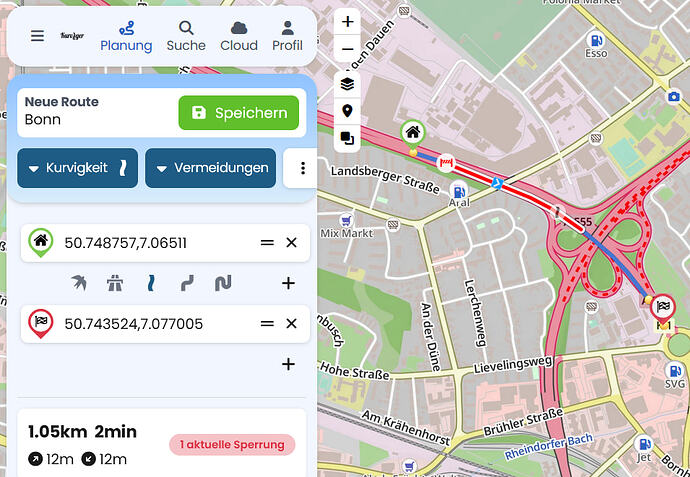The width and height of the screenshot is (690, 477).
Task: Click the Hohe Straße label
Action: (355, 371)
